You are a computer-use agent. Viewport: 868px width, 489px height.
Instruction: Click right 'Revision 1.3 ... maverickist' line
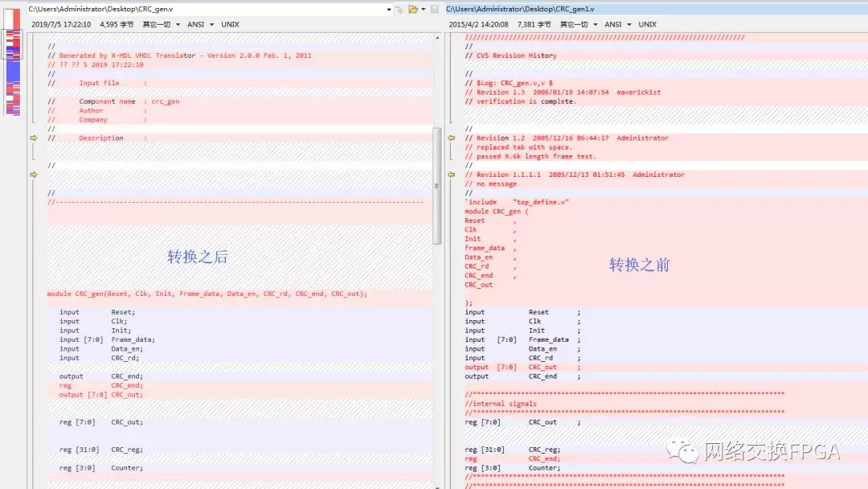(x=563, y=92)
